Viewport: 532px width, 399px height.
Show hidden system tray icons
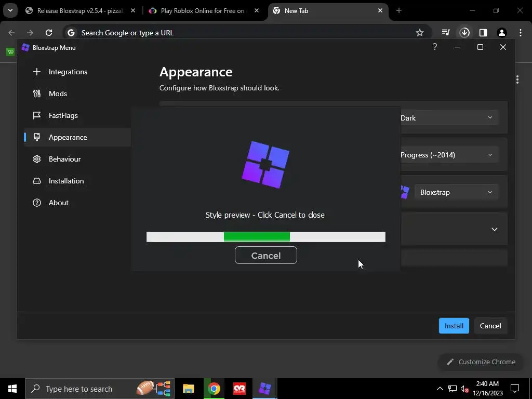pyautogui.click(x=440, y=389)
